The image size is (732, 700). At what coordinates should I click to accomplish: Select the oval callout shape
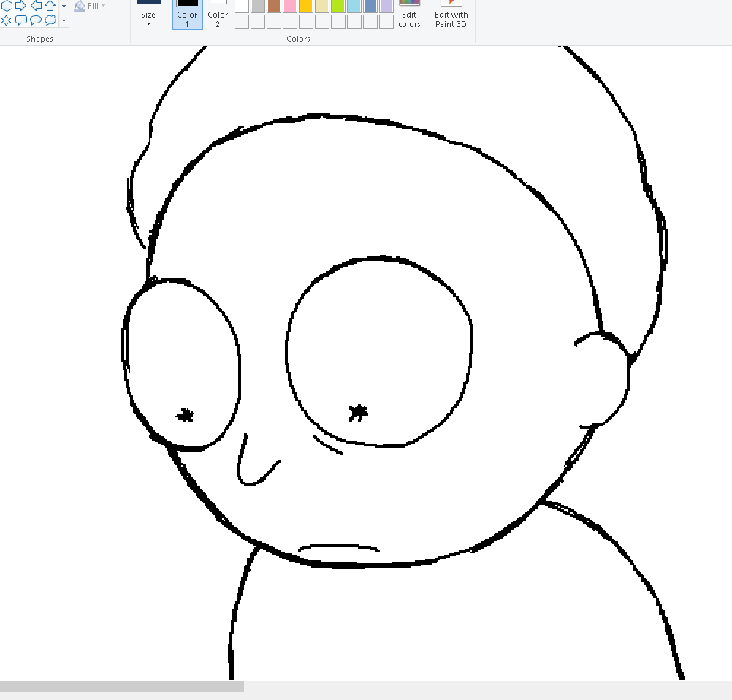point(36,20)
